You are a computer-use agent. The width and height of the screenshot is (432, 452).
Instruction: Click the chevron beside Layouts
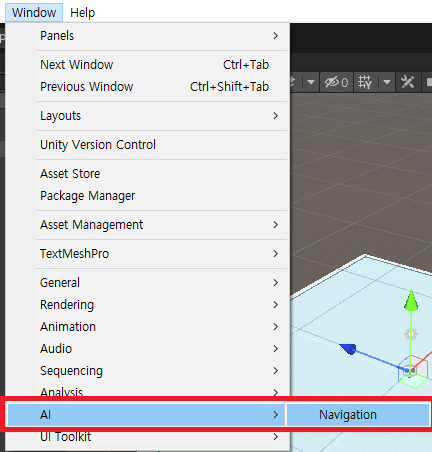coord(275,116)
